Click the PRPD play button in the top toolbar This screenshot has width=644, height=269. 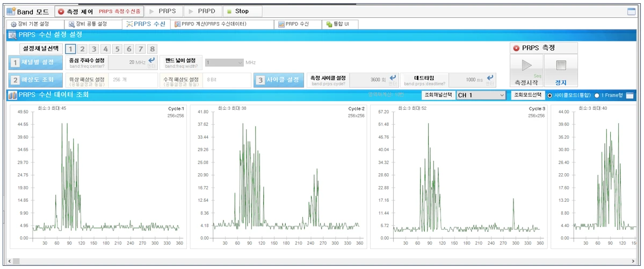pos(202,11)
